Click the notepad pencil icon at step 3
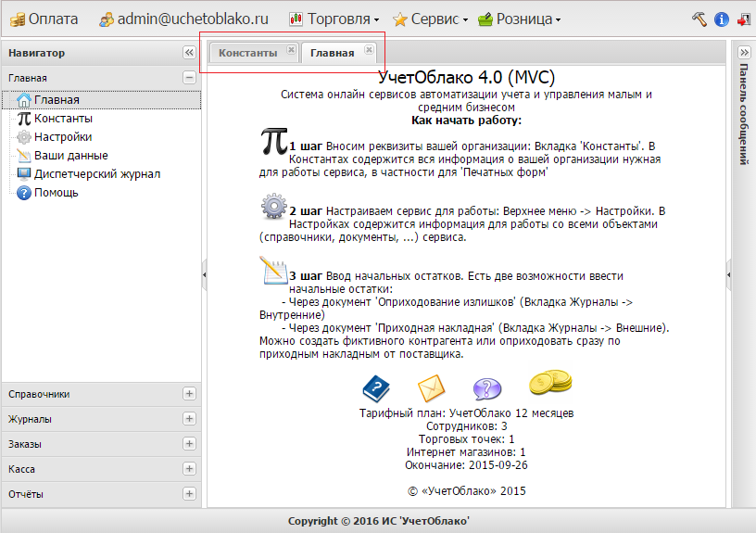 pos(273,270)
